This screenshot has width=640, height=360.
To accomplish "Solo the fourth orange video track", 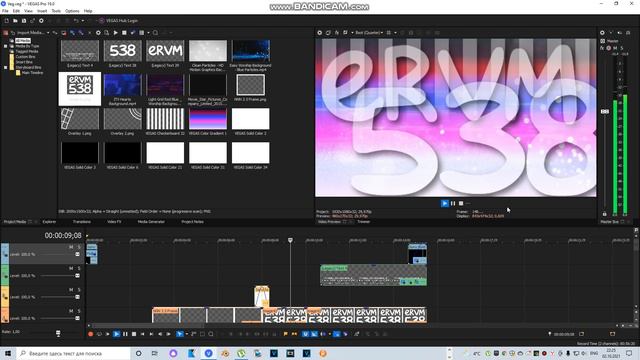I will (79, 311).
